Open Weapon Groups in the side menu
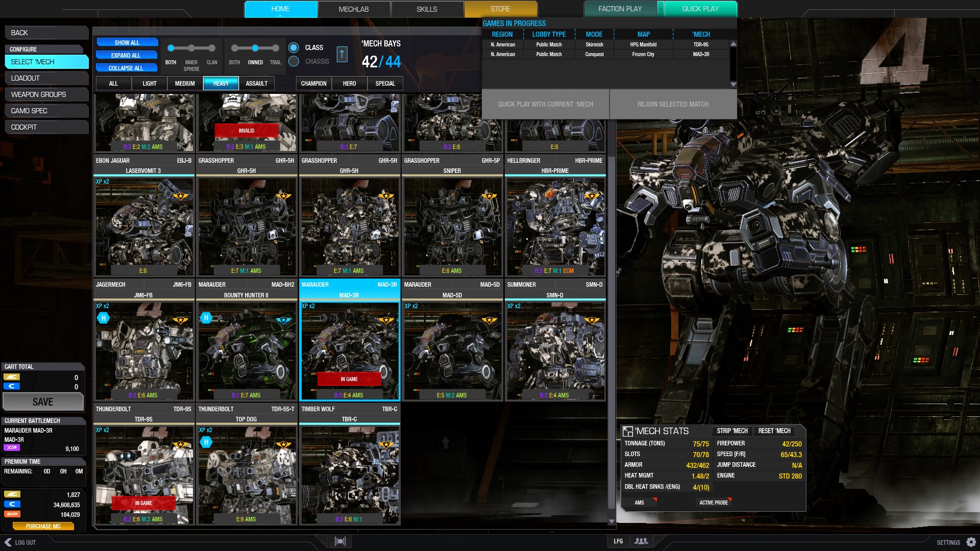Image resolution: width=980 pixels, height=551 pixels. click(46, 94)
